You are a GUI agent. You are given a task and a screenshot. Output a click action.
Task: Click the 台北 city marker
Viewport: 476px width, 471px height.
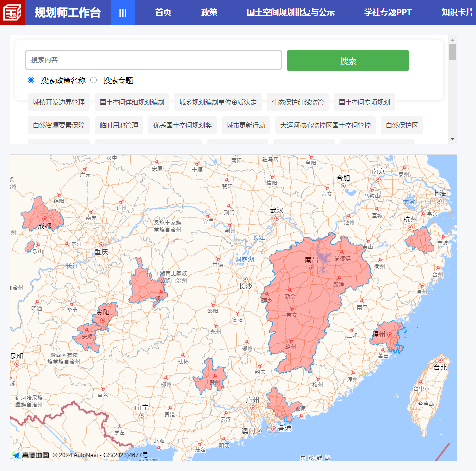coord(440,360)
